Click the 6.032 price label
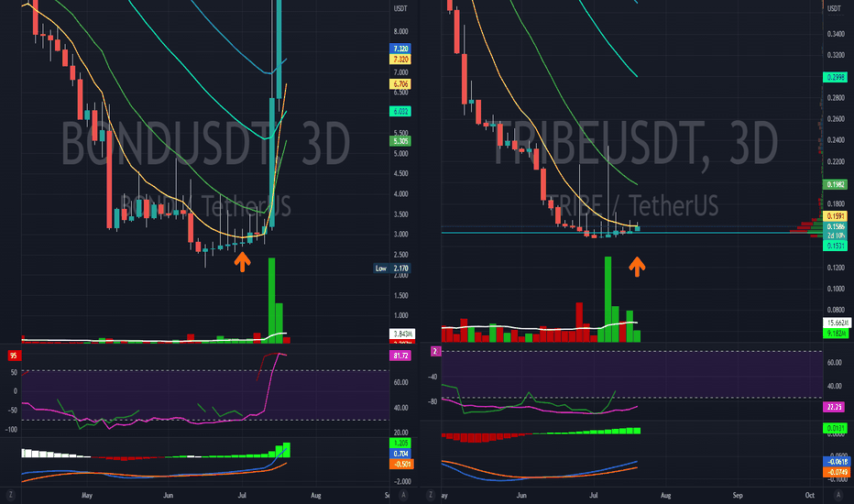The height and width of the screenshot is (504, 854). tap(400, 111)
